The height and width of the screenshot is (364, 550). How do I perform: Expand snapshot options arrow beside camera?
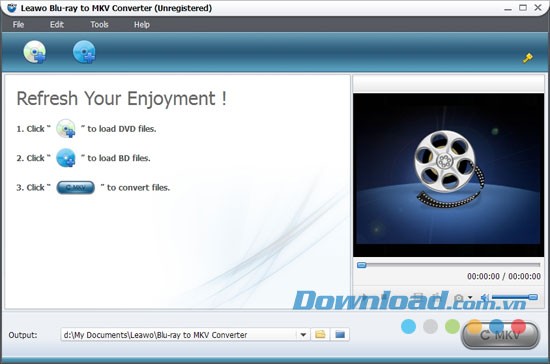tap(470, 298)
